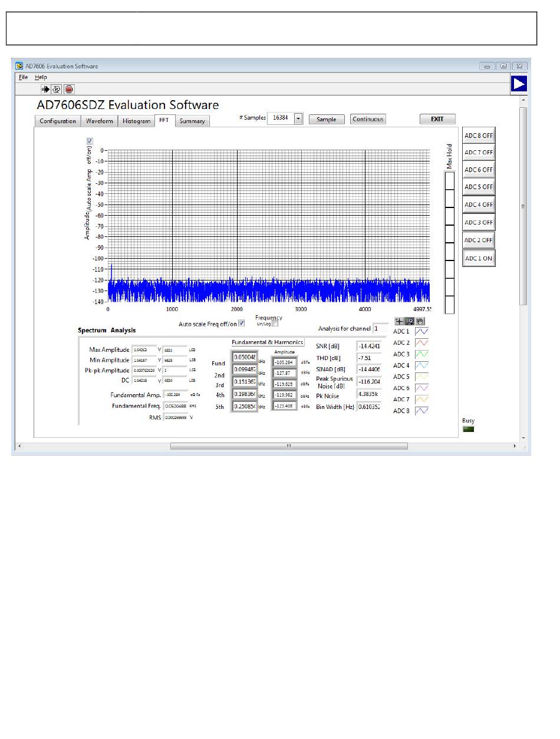Uncheck Auto scale Freq off/on checkbox
Image resolution: width=560 pixels, height=739 pixels.
click(241, 324)
